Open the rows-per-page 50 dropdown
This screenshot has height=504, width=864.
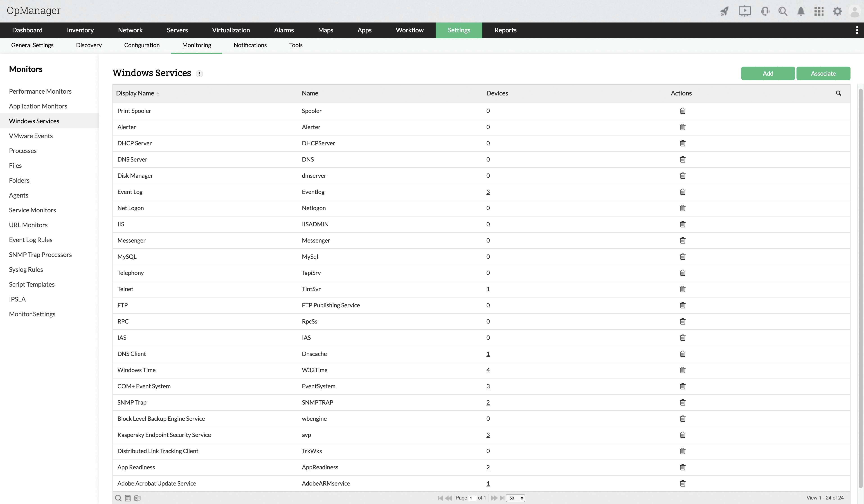click(515, 498)
